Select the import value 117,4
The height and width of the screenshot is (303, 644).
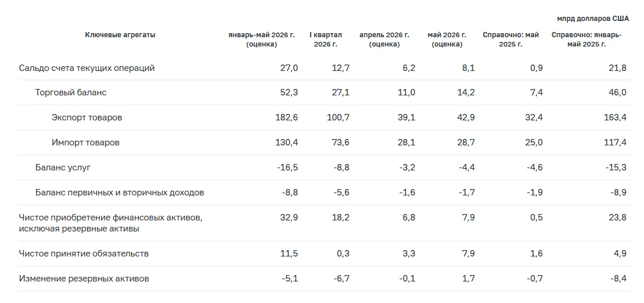(615, 142)
